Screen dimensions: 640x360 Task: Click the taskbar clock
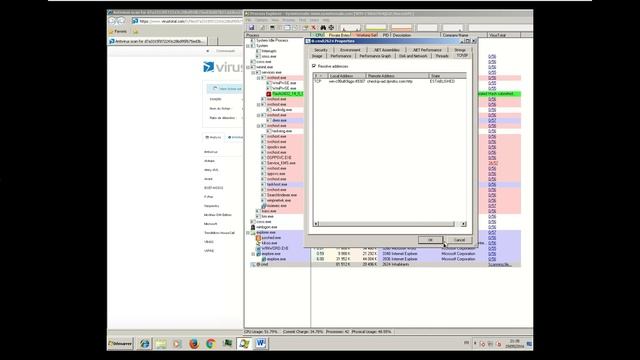(x=514, y=344)
